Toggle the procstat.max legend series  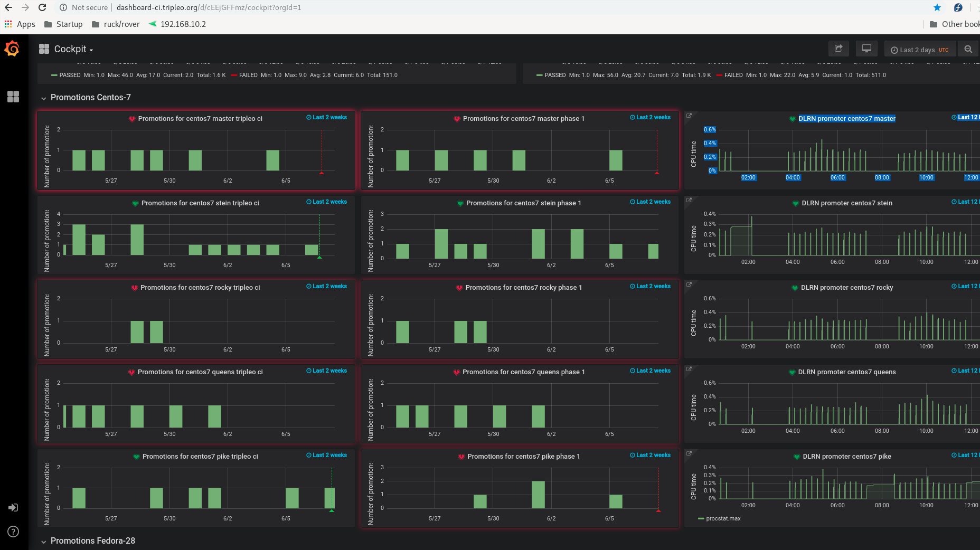[x=722, y=518]
